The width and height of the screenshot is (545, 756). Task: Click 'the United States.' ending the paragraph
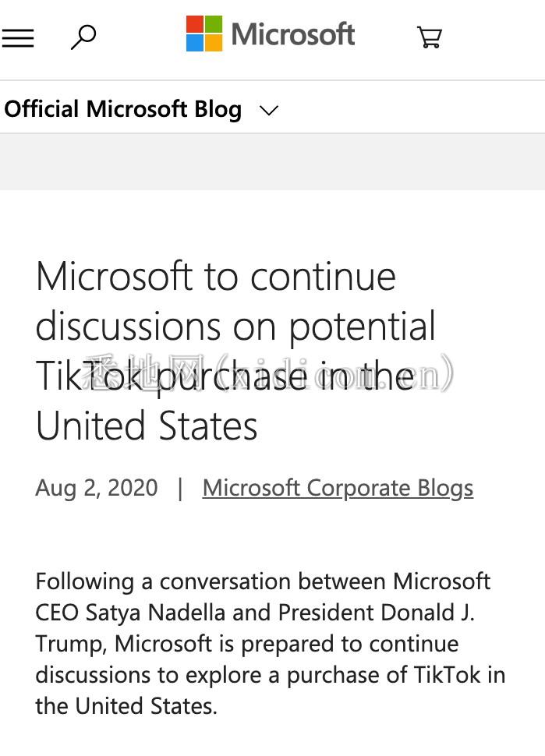(126, 706)
